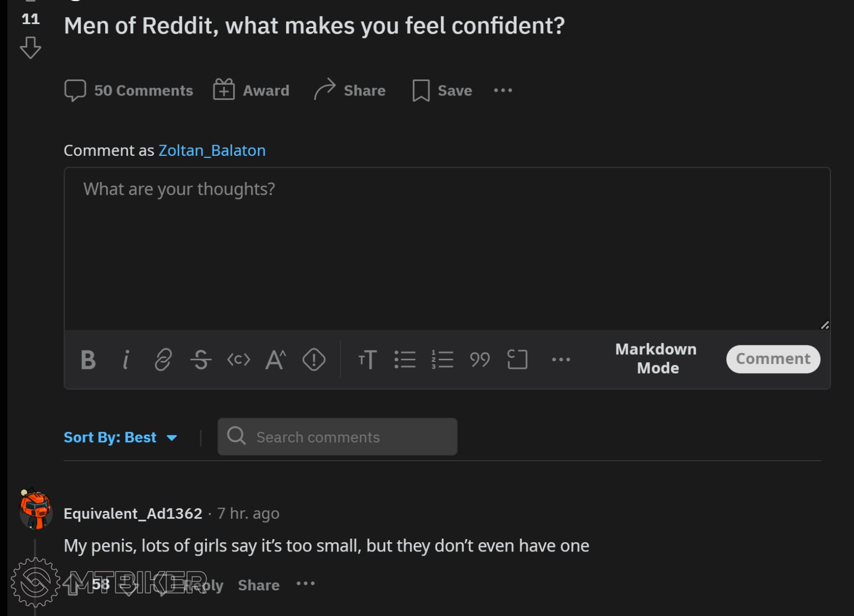Apply strikethrough formatting
Viewport: 854px width, 616px height.
click(201, 359)
